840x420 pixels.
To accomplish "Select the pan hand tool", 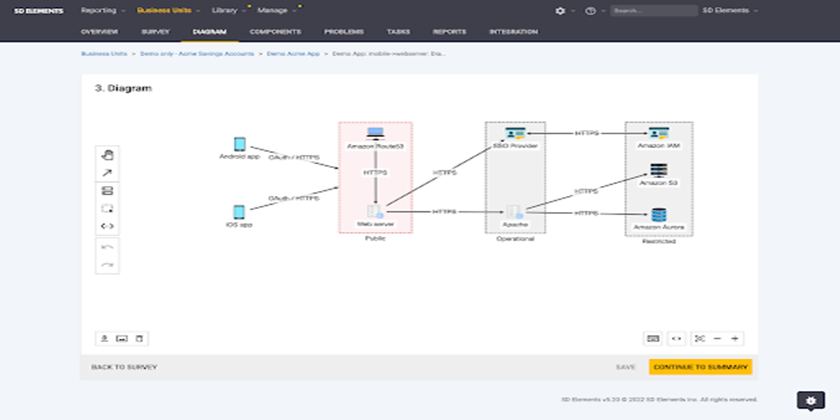I will (x=107, y=155).
